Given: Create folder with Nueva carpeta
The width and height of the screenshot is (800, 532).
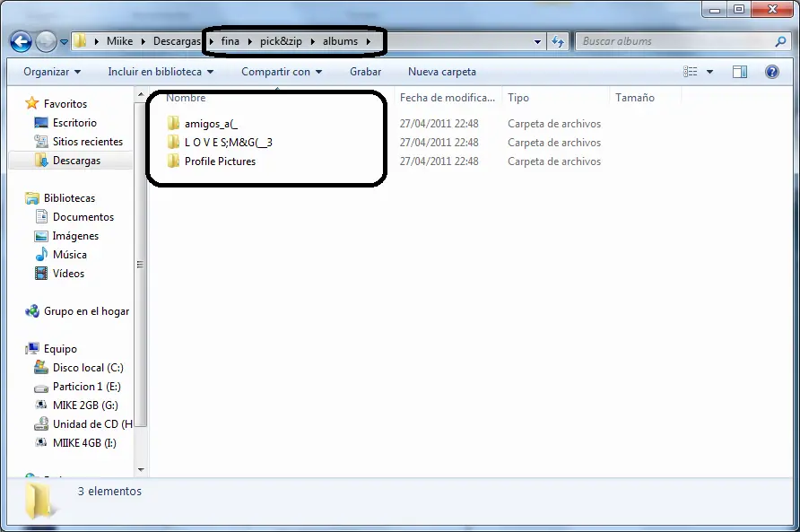Looking at the screenshot, I should point(442,72).
